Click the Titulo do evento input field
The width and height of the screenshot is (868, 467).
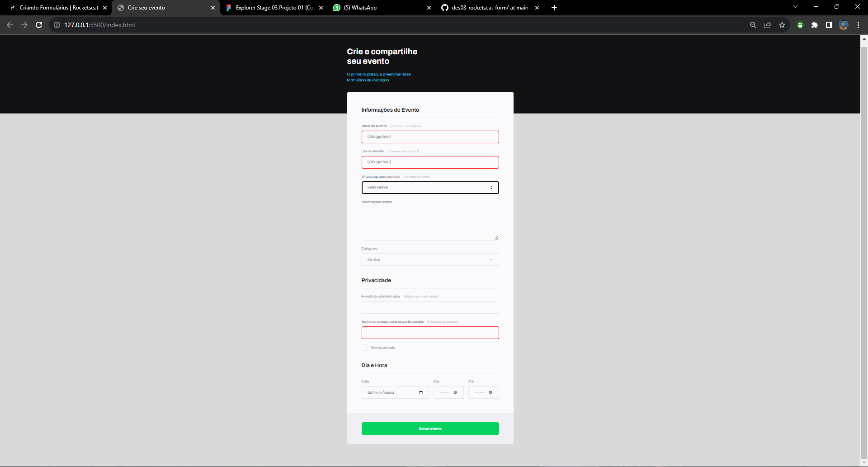coord(430,137)
